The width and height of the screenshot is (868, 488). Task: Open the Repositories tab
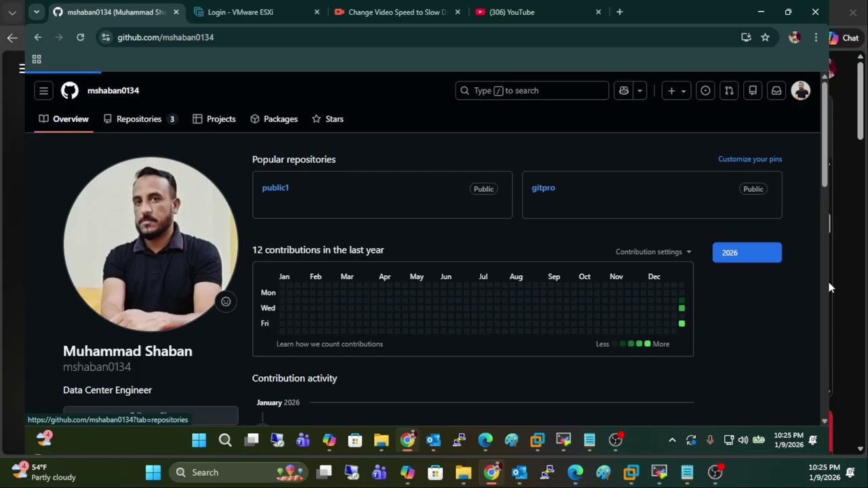(140, 119)
